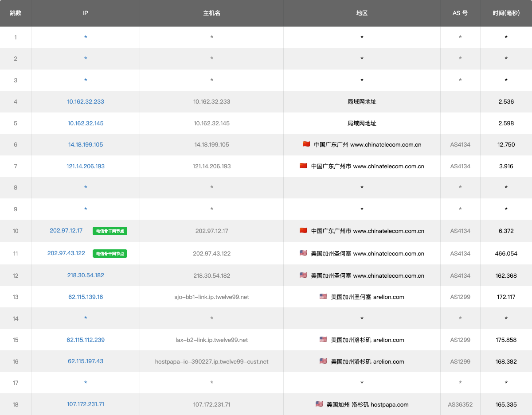
Task: Click the China flag in hop 6 row
Action: pos(306,144)
